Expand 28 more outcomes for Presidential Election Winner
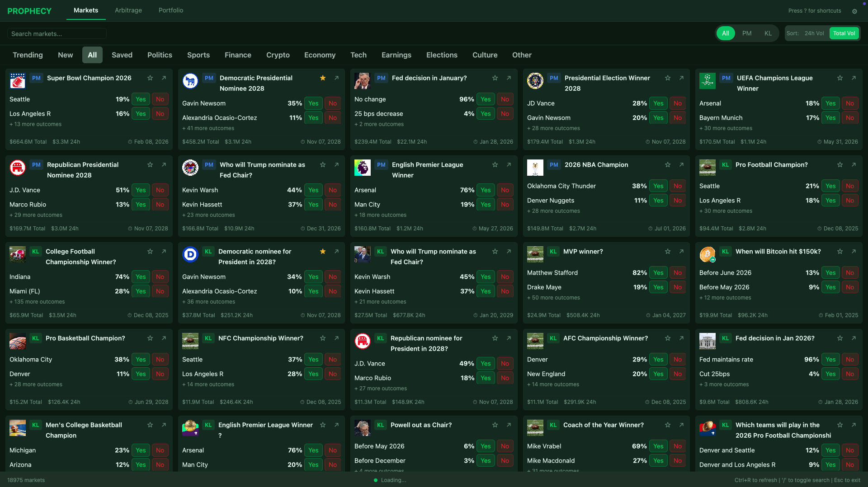This screenshot has width=868, height=487. (553, 128)
